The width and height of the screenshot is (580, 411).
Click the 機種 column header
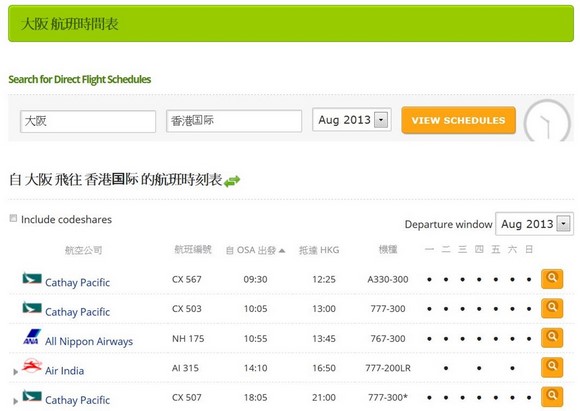[x=388, y=250]
